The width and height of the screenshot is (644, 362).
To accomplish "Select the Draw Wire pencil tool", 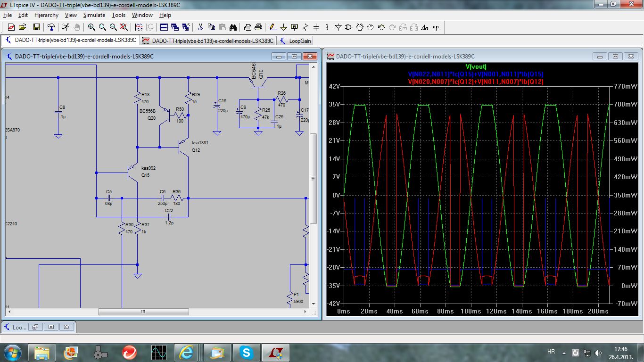I will pos(272,27).
